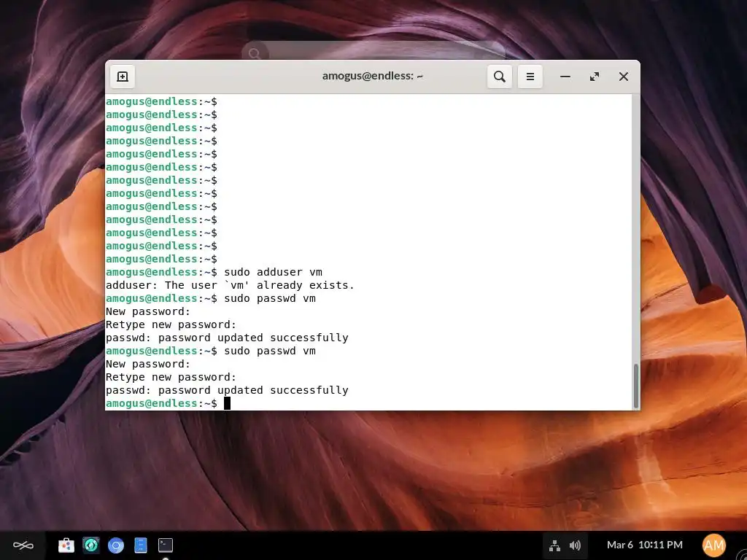Click the second 'sudo passwd vm' command line
The image size is (747, 560).
coord(211,351)
